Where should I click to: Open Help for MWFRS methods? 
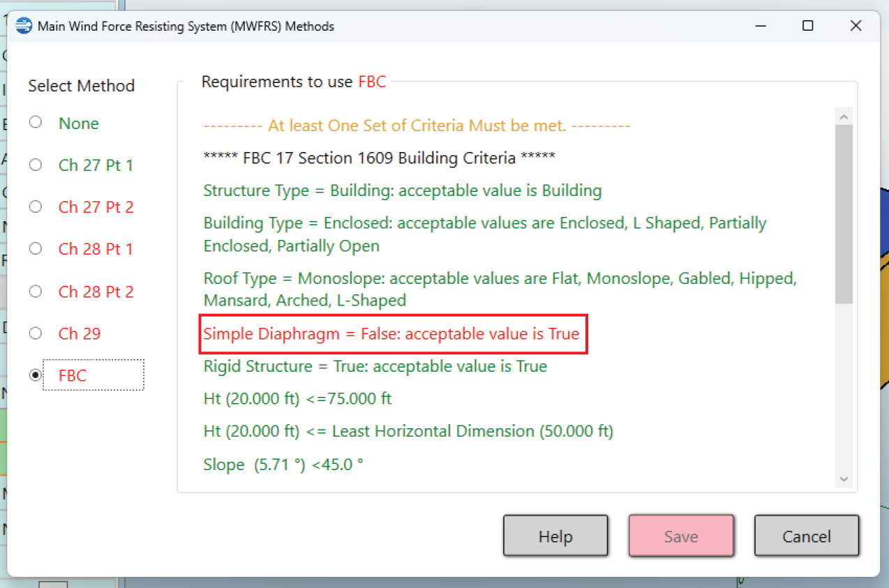[555, 536]
